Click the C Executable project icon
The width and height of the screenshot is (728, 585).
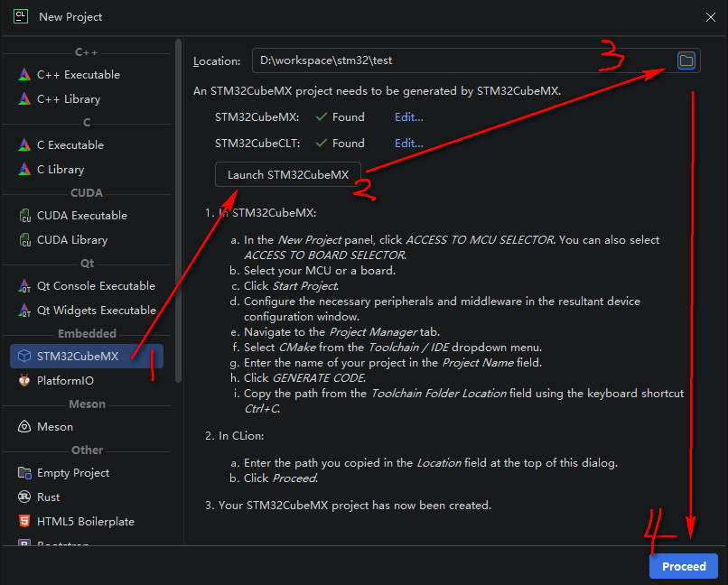[x=24, y=145]
